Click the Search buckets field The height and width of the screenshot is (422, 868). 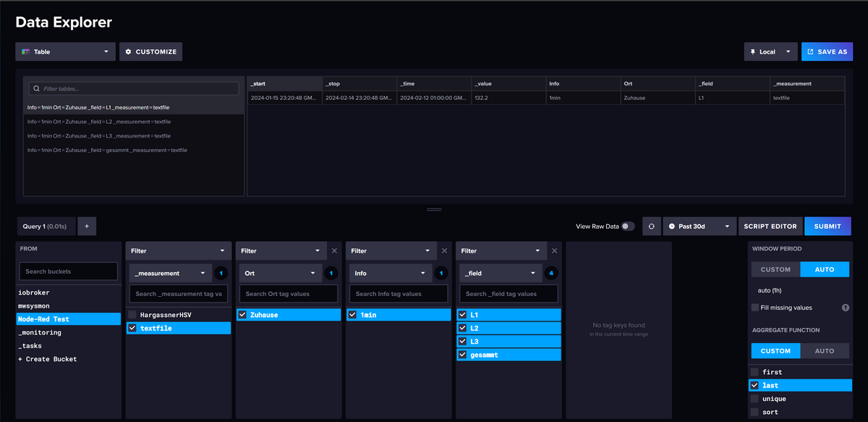pyautogui.click(x=68, y=271)
